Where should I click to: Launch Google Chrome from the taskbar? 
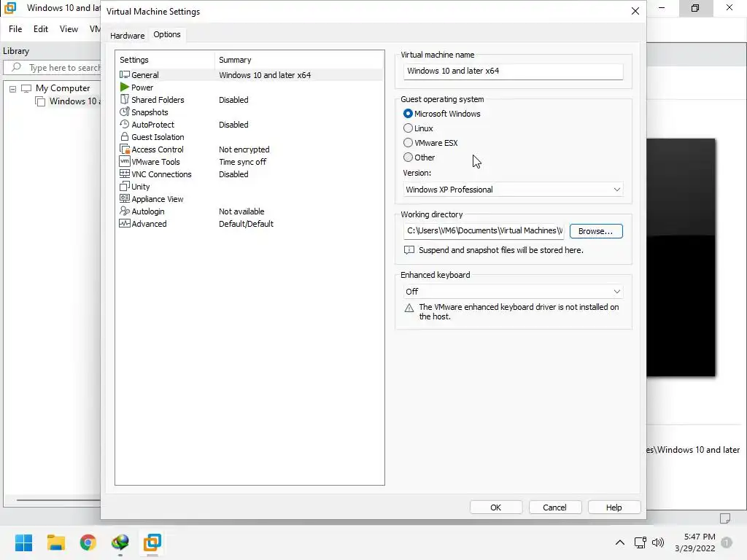(88, 542)
